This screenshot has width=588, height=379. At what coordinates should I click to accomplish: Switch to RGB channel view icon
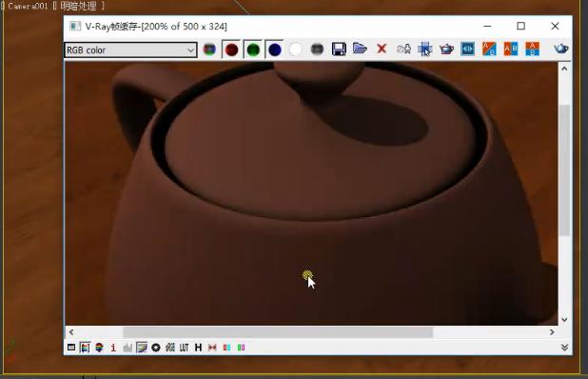tap(209, 50)
